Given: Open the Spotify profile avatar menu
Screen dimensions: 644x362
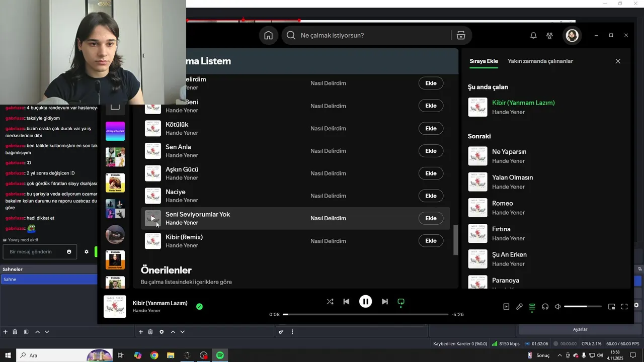Looking at the screenshot, I should click(572, 35).
